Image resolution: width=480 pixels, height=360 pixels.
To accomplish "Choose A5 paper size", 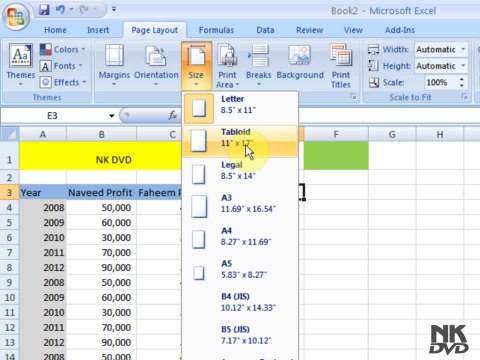I will [240, 273].
